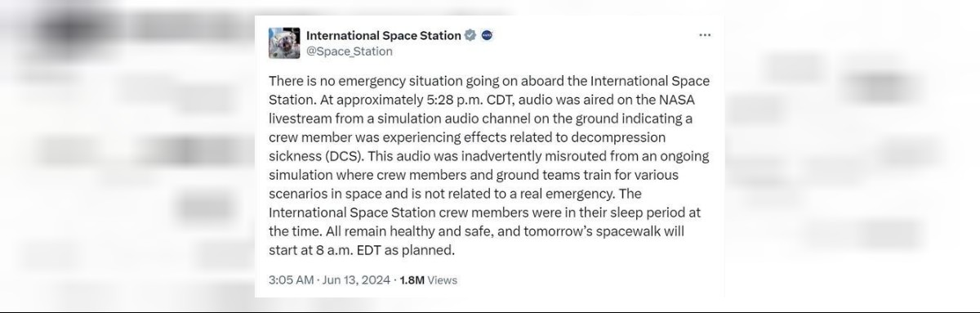Screen dimensions: 980x313
Task: Click the Jun 13, 2024 date
Action: (x=357, y=279)
